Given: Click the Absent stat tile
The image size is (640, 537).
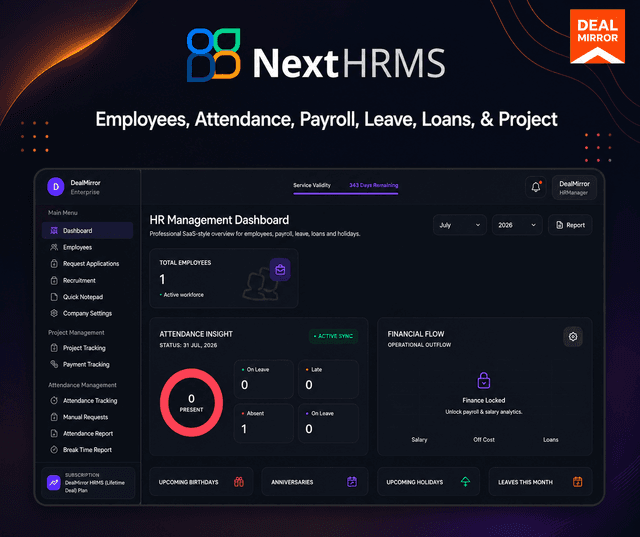Looking at the screenshot, I should tap(264, 423).
